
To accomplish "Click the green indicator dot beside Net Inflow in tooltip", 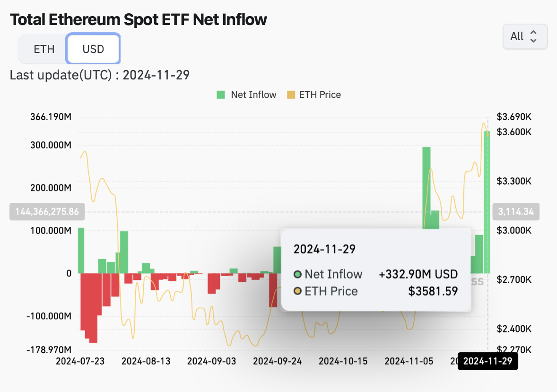I will tap(297, 274).
